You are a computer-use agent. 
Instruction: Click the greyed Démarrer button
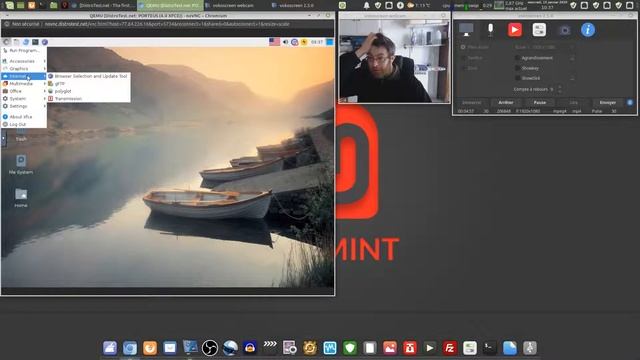coord(471,102)
